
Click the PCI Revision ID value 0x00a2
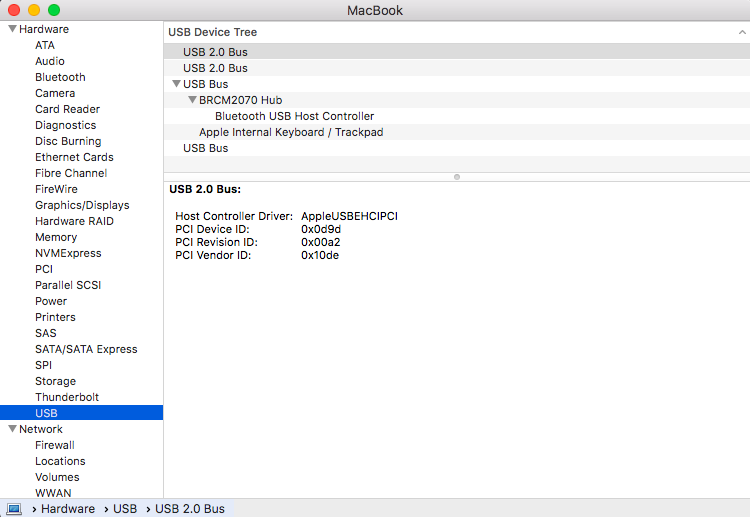pyautogui.click(x=320, y=242)
